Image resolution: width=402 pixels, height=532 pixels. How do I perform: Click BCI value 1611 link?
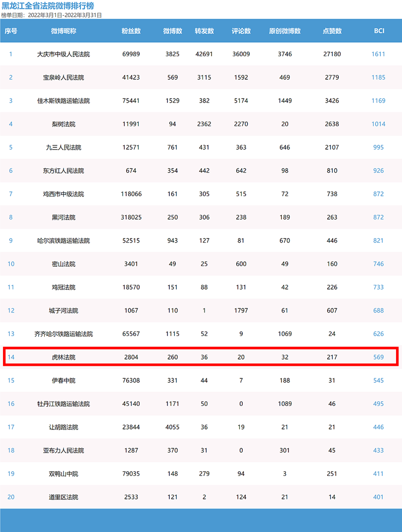click(378, 54)
